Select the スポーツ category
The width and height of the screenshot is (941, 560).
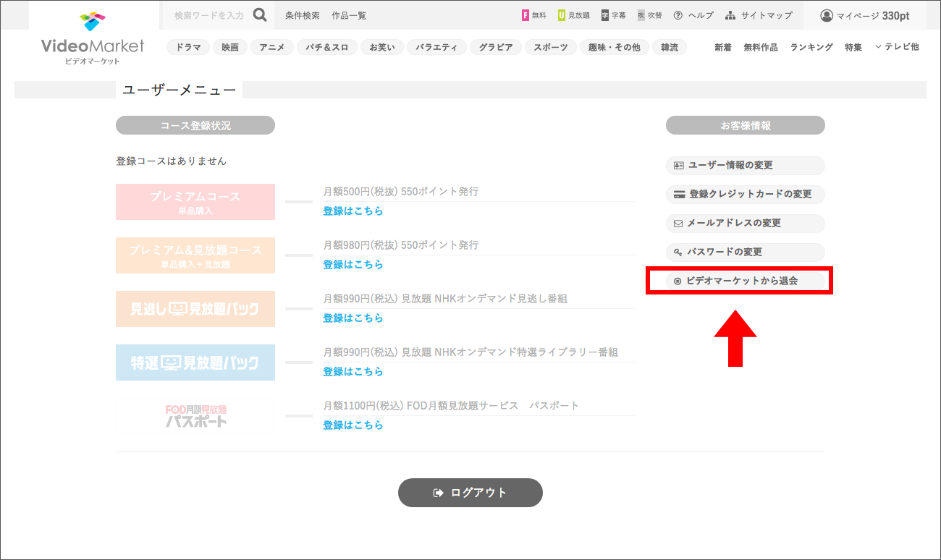coord(551,47)
